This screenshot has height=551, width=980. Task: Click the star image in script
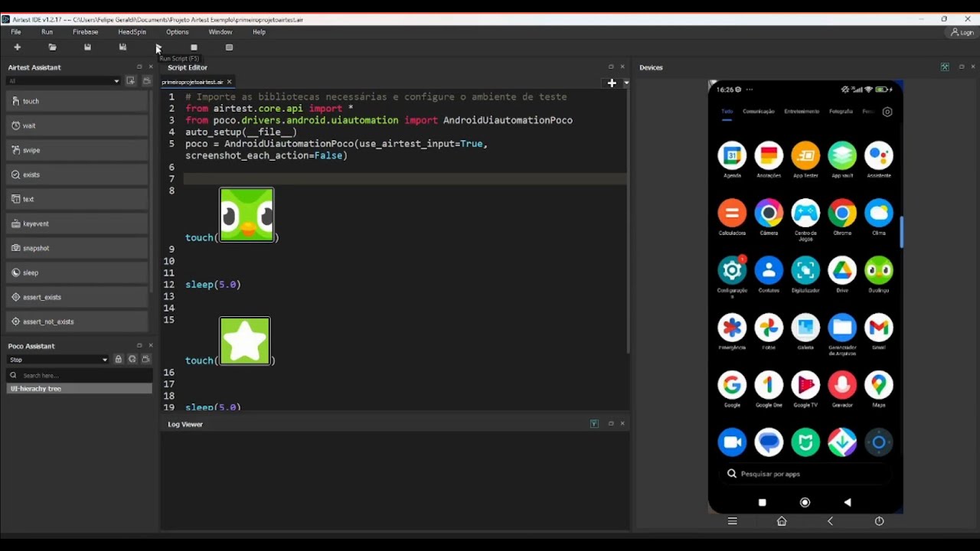click(245, 341)
